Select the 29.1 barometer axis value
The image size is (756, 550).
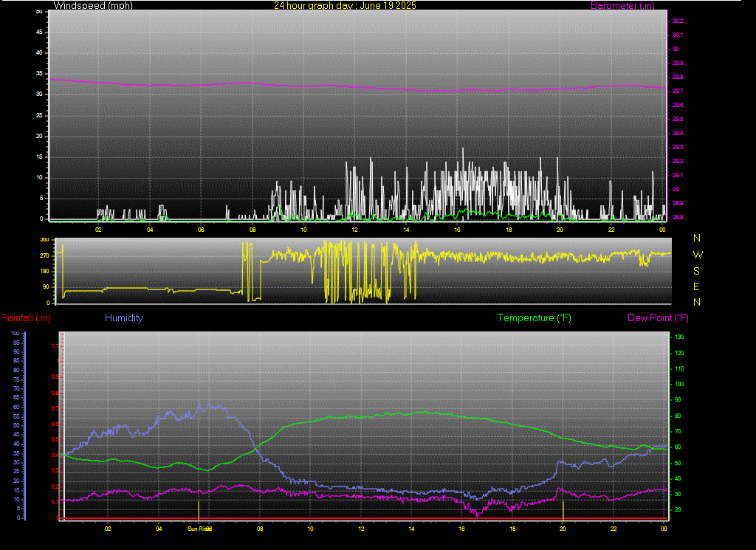(x=678, y=175)
